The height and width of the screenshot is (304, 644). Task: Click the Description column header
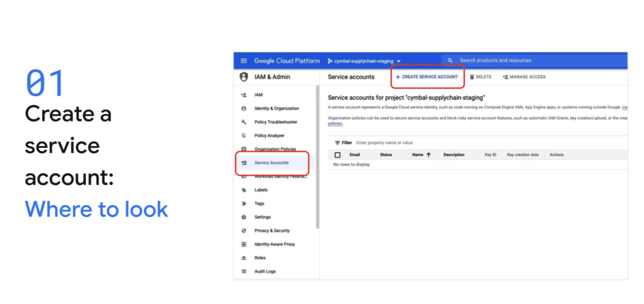tap(454, 155)
